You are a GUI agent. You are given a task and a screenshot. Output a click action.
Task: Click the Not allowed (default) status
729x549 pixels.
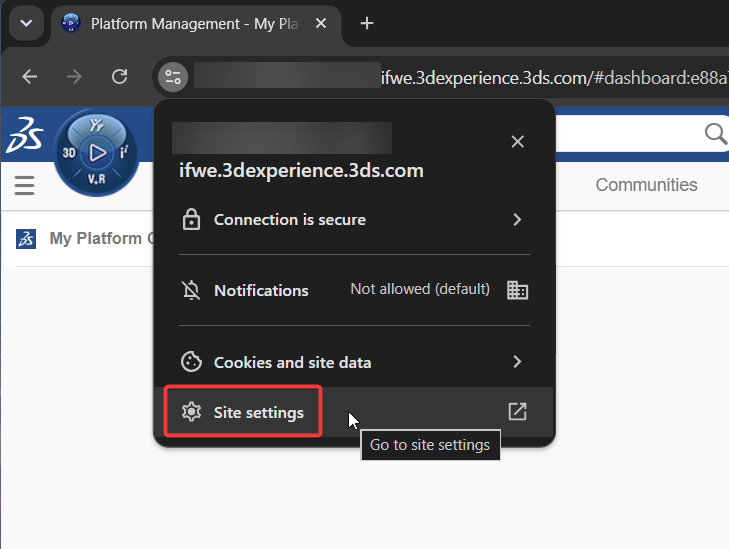pos(420,289)
